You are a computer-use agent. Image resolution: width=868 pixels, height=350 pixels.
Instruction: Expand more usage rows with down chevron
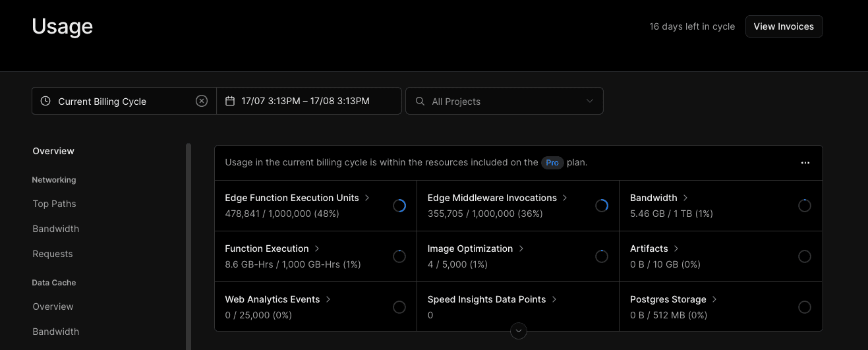coord(519,330)
